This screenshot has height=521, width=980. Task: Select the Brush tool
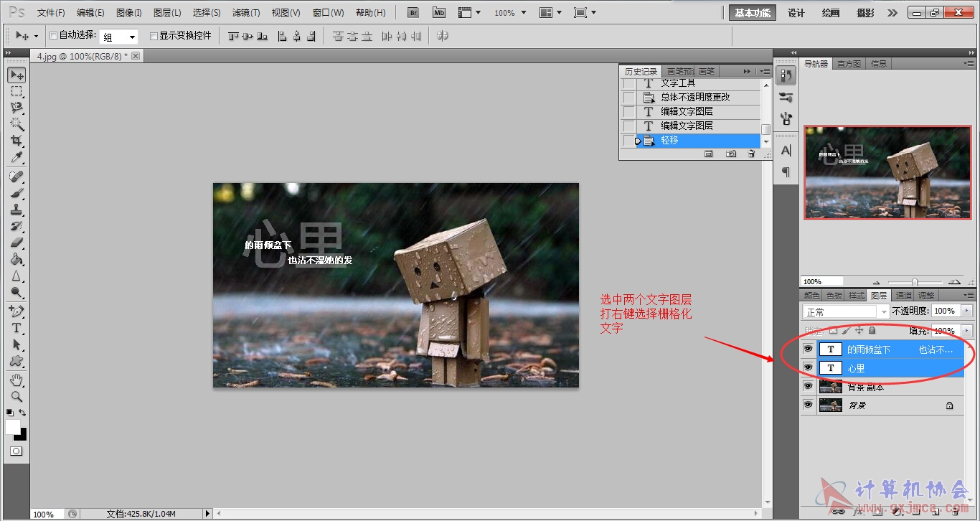tap(17, 193)
